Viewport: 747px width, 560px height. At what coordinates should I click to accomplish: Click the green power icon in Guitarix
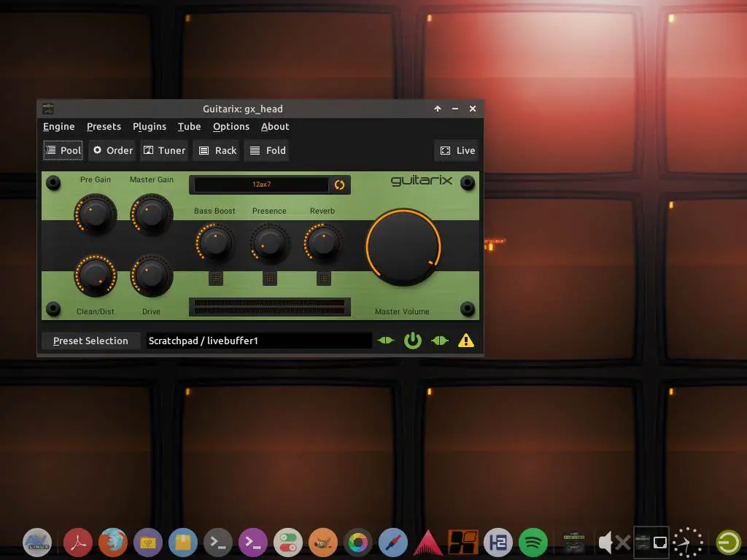413,341
